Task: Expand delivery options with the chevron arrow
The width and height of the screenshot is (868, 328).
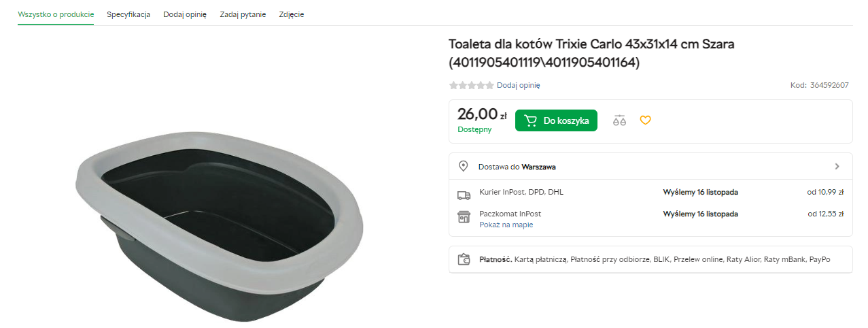Action: pos(837,166)
